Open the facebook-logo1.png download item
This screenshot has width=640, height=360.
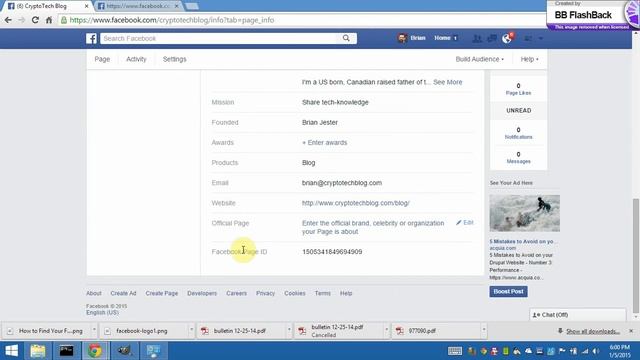click(x=142, y=331)
